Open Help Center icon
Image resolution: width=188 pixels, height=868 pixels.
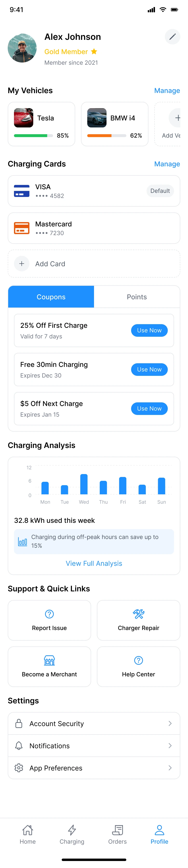[138, 660]
